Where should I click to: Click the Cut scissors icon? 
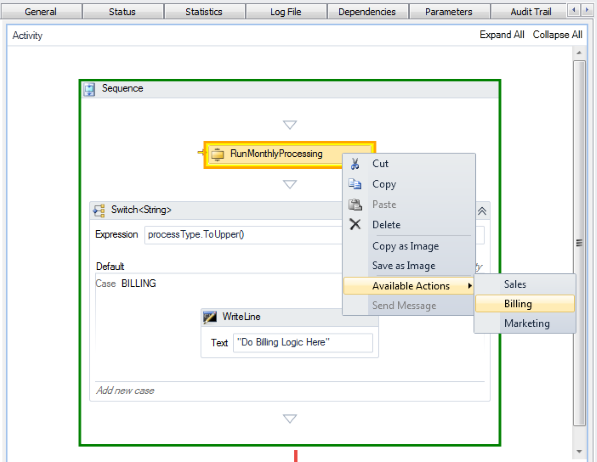(x=355, y=164)
